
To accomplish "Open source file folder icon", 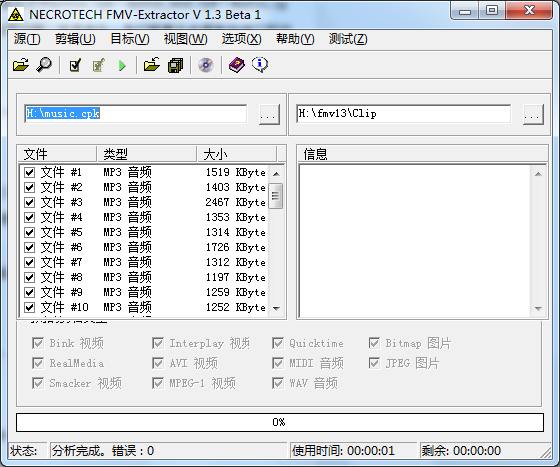I will point(21,65).
